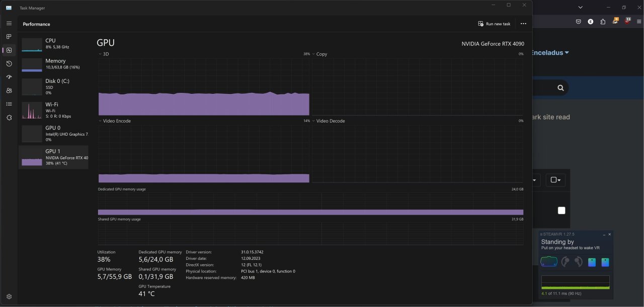Switch to the Details list page
The image size is (644, 307).
[x=9, y=104]
